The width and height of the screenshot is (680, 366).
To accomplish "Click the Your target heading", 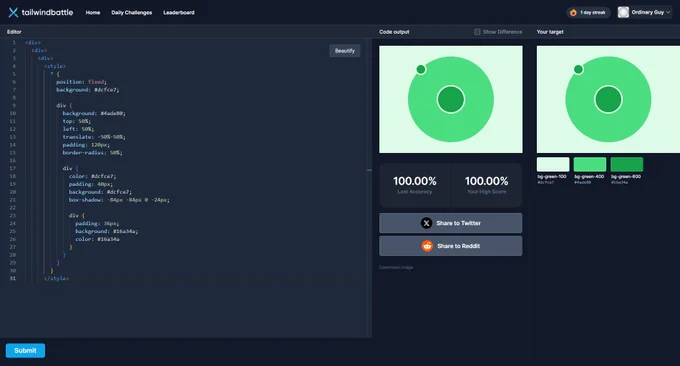I will pyautogui.click(x=550, y=32).
